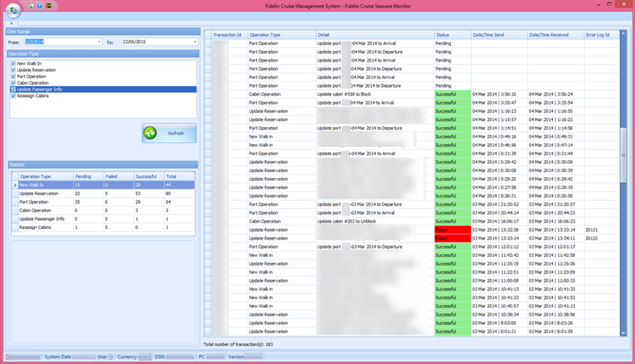Click received time 03 Mar 2014 | 8:01:59
This screenshot has height=364, width=635.
[x=551, y=331]
